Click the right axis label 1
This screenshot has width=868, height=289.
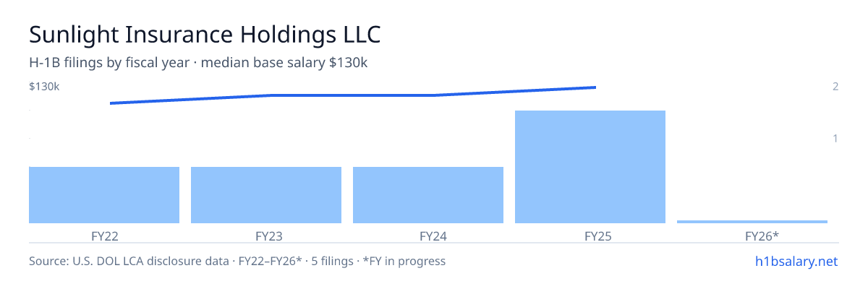pyautogui.click(x=835, y=138)
